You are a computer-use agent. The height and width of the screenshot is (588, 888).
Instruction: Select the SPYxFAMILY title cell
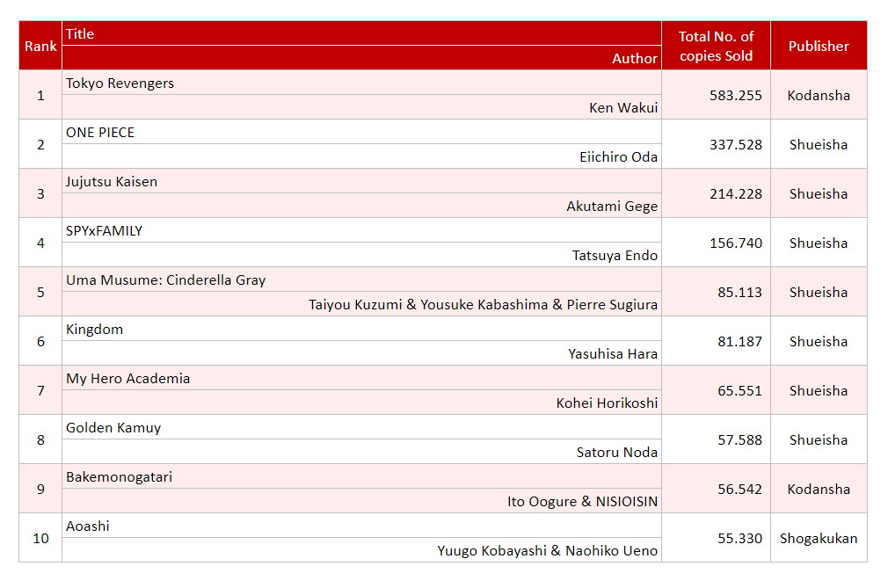click(361, 230)
